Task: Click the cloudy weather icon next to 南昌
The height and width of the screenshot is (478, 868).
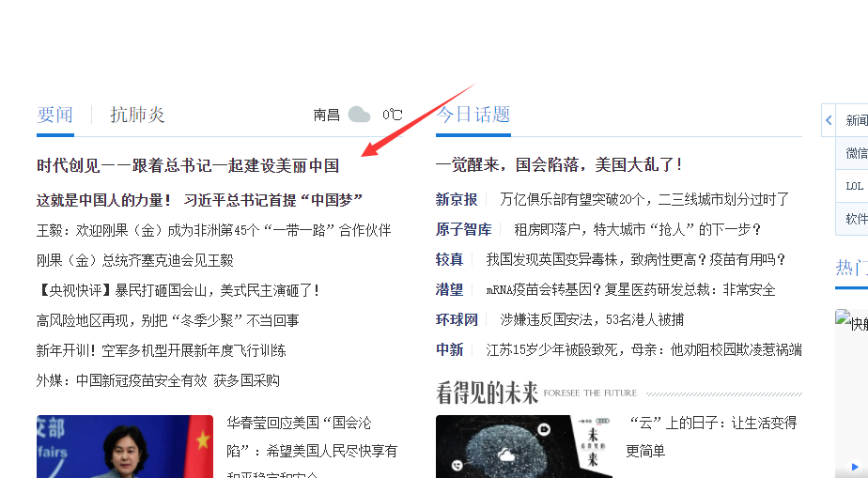Action: click(x=359, y=116)
